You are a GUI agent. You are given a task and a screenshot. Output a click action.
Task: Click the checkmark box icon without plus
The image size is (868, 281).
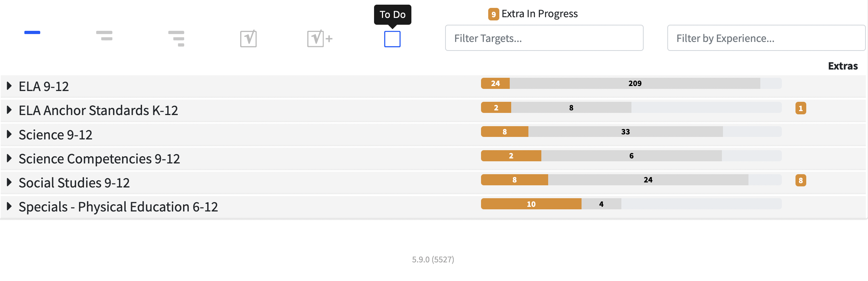pyautogui.click(x=248, y=39)
